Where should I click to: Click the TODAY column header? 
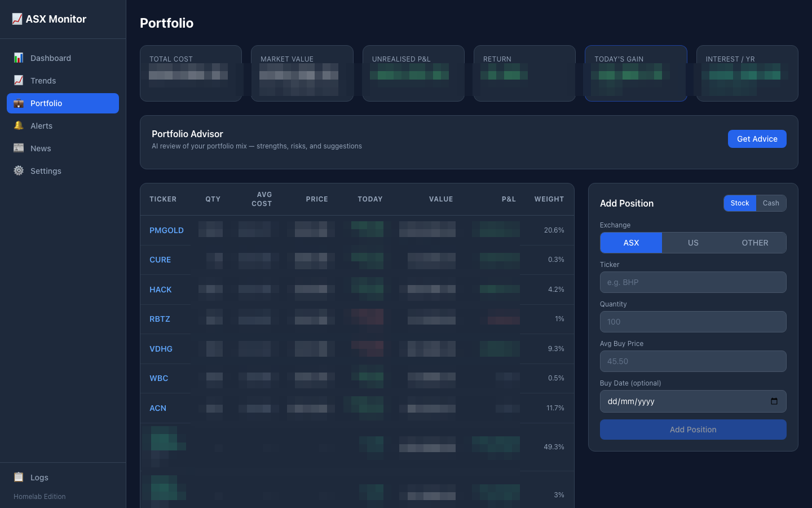370,199
